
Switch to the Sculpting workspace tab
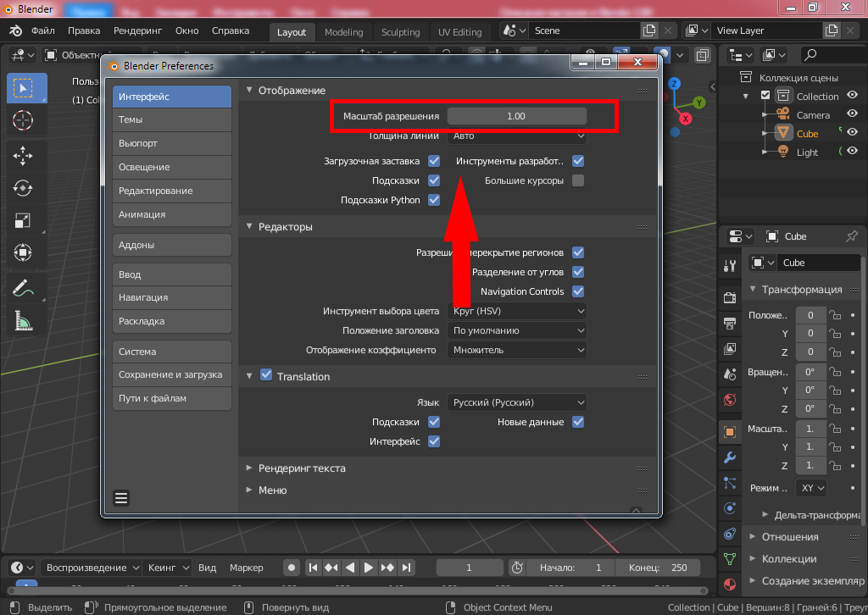click(400, 32)
